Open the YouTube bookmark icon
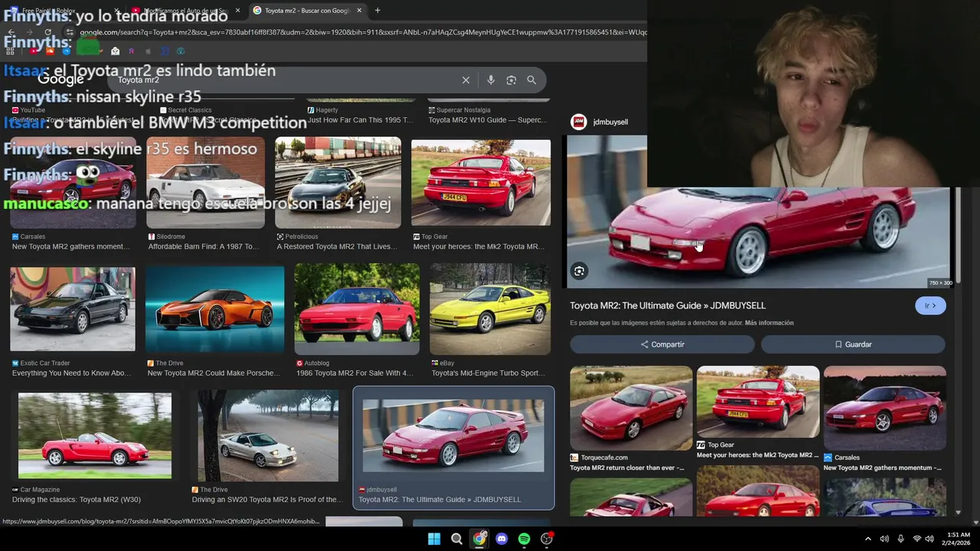Viewport: 980px width, 551px height. click(34, 51)
